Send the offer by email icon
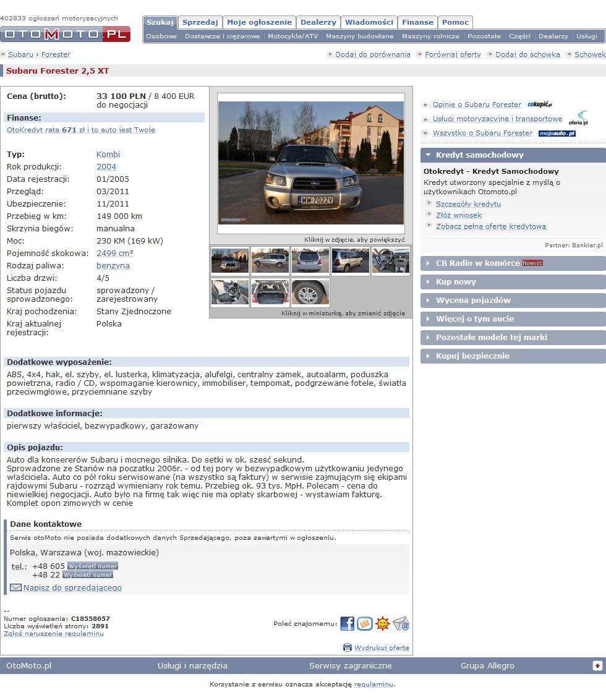 [x=401, y=623]
